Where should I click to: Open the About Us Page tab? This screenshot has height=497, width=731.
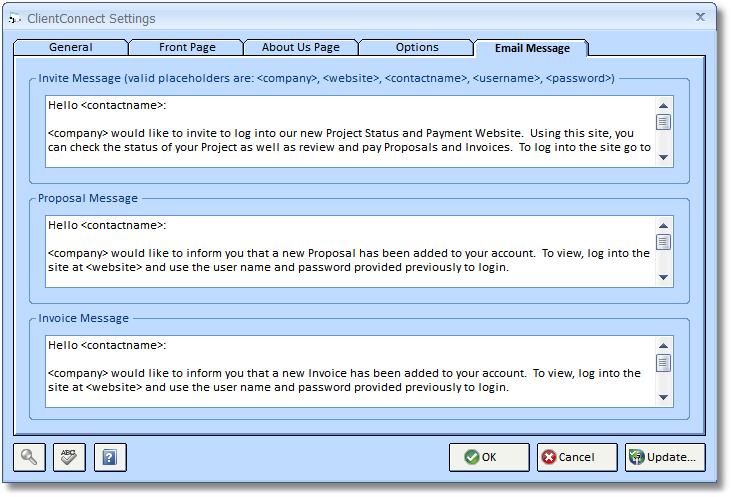pyautogui.click(x=301, y=47)
